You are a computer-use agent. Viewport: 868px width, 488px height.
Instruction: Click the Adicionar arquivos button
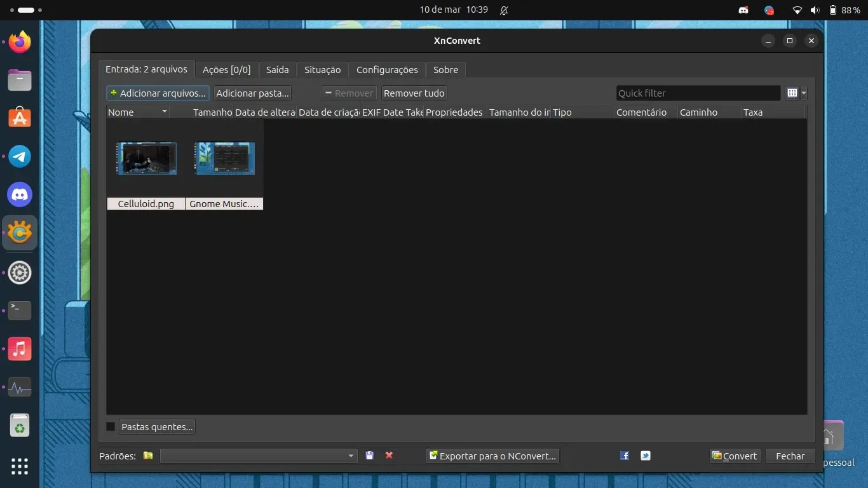(158, 93)
